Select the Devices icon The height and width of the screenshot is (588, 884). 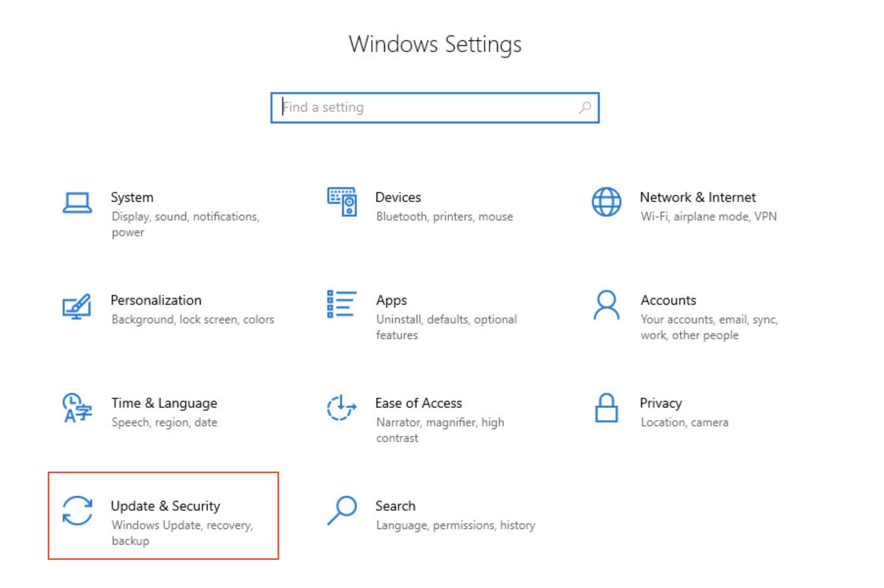pyautogui.click(x=342, y=202)
